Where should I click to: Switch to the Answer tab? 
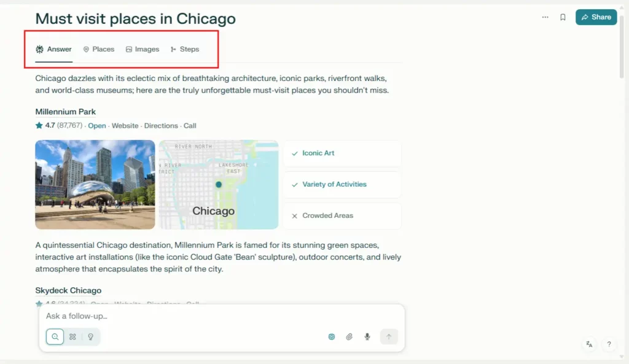pyautogui.click(x=54, y=49)
